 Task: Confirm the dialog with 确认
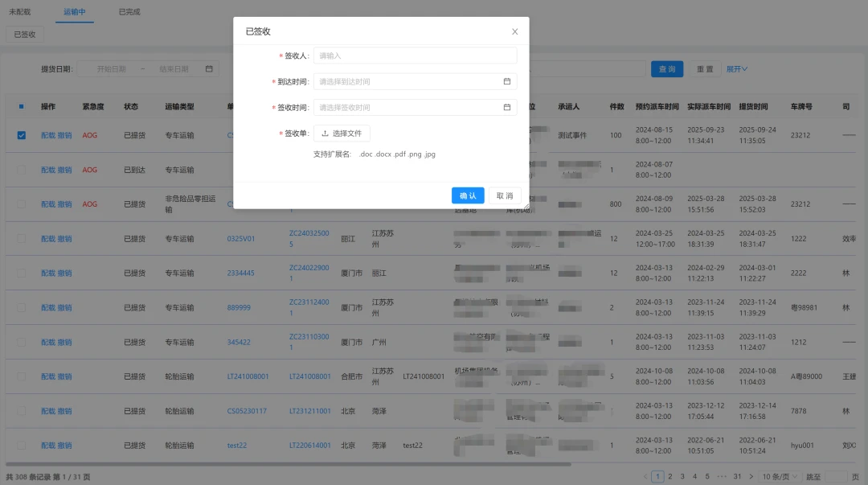[x=468, y=195]
